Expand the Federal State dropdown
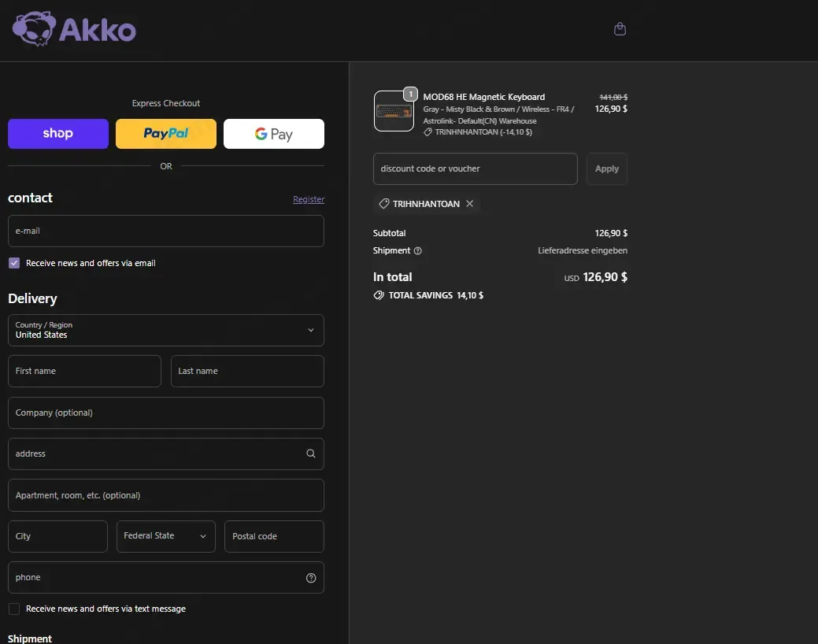Image resolution: width=818 pixels, height=644 pixels. pyautogui.click(x=166, y=536)
